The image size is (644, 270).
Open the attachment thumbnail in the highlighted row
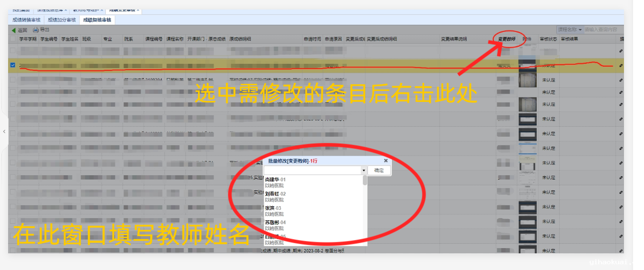coord(527,66)
